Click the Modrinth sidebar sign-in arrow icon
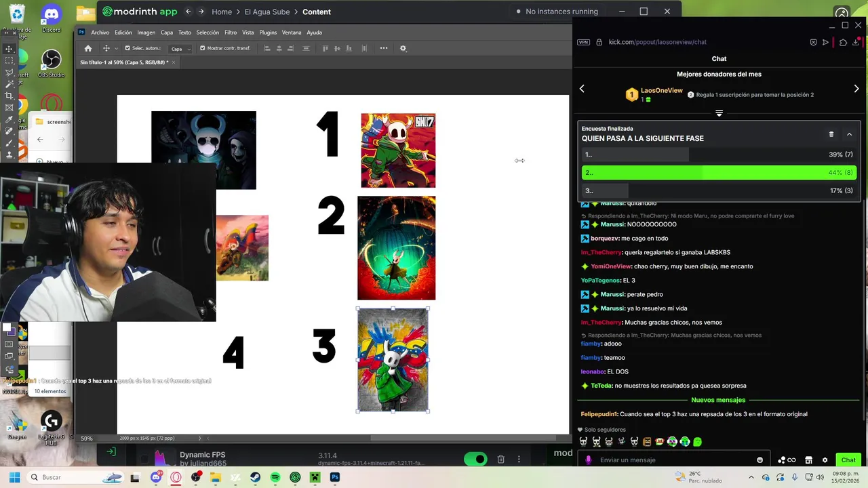 click(x=111, y=451)
